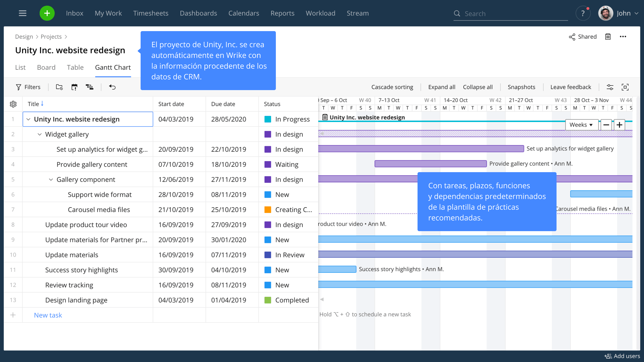Click orange Creating C... status swatch
Screen dimensions: 644x362
(x=268, y=210)
